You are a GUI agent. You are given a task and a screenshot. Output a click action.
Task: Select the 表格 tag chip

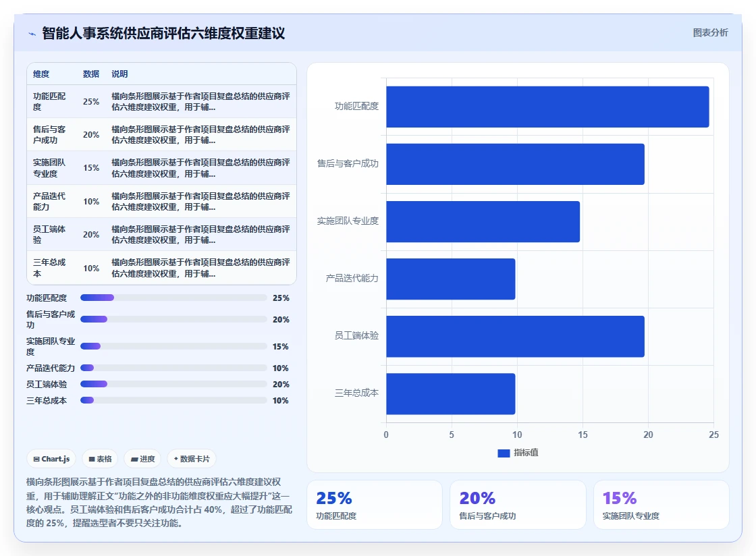point(100,459)
